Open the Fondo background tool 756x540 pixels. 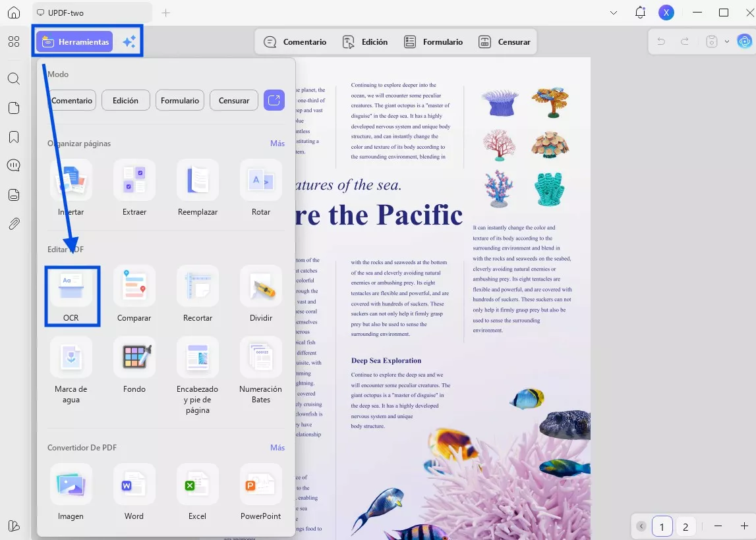134,365
